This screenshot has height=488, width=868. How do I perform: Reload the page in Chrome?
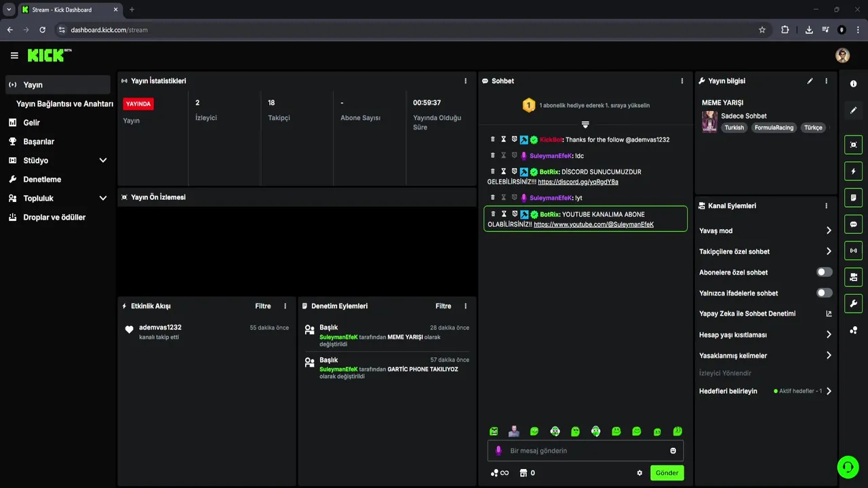point(43,30)
